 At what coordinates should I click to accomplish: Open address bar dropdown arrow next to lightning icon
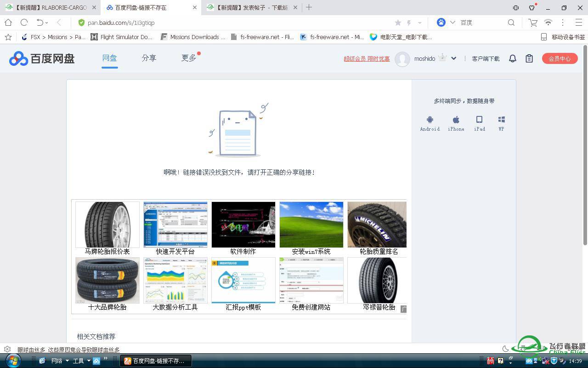point(419,23)
